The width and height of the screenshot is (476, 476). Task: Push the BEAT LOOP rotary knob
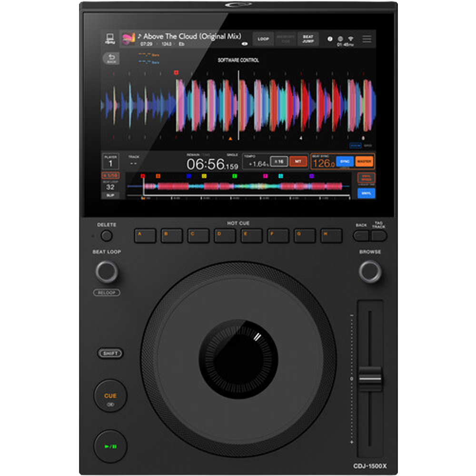[107, 272]
